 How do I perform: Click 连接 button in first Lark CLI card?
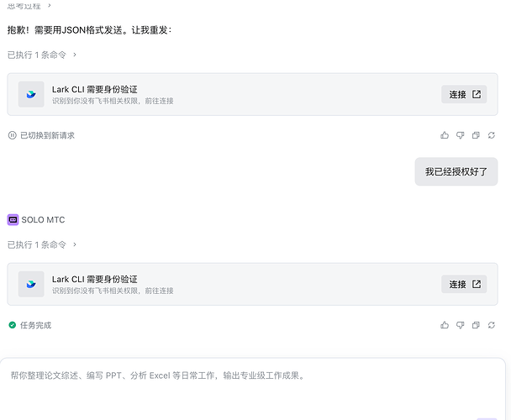[x=464, y=94]
